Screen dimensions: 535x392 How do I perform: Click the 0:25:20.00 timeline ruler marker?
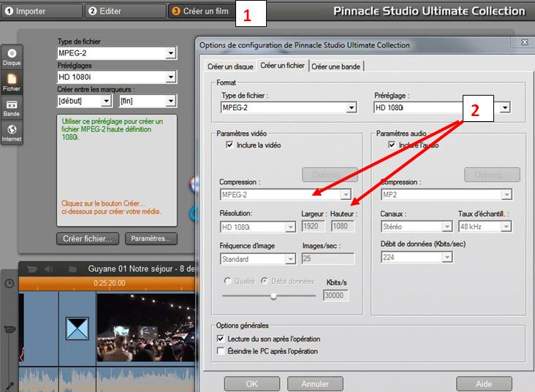coord(109,283)
